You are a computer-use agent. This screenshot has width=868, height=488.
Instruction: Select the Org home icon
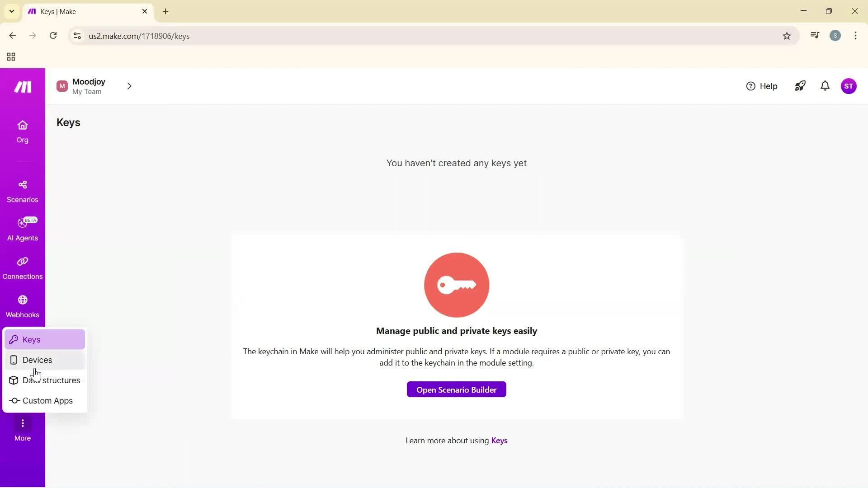[22, 131]
